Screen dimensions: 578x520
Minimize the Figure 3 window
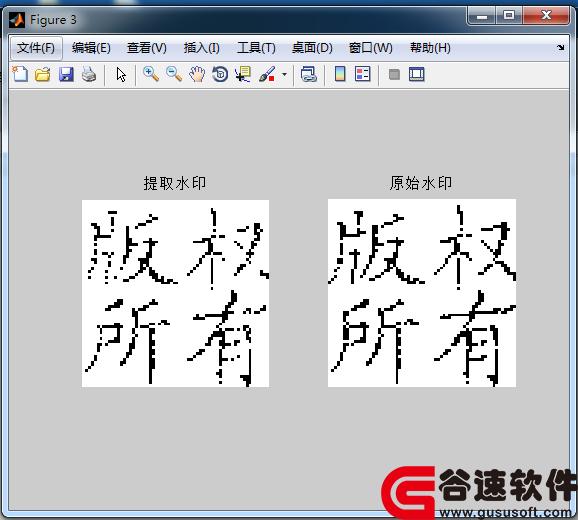click(482, 16)
